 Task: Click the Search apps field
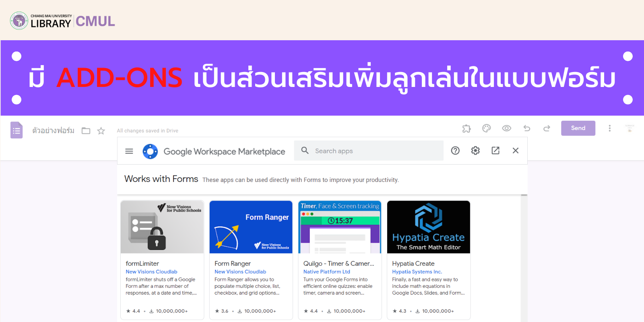pyautogui.click(x=369, y=151)
